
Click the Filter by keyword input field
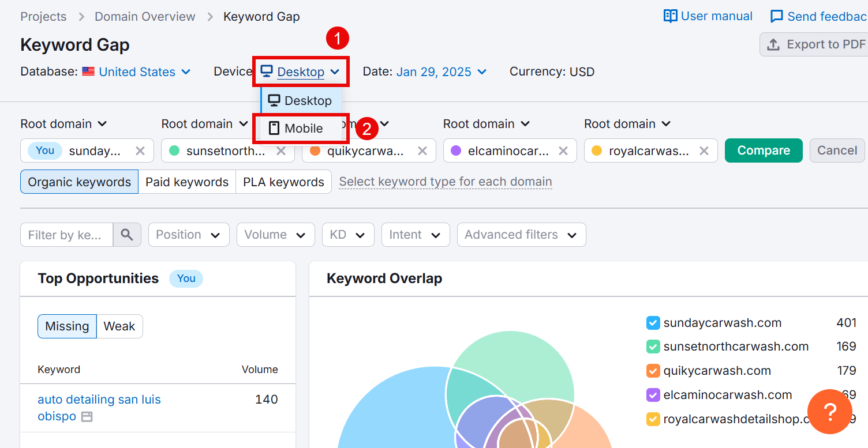(66, 235)
